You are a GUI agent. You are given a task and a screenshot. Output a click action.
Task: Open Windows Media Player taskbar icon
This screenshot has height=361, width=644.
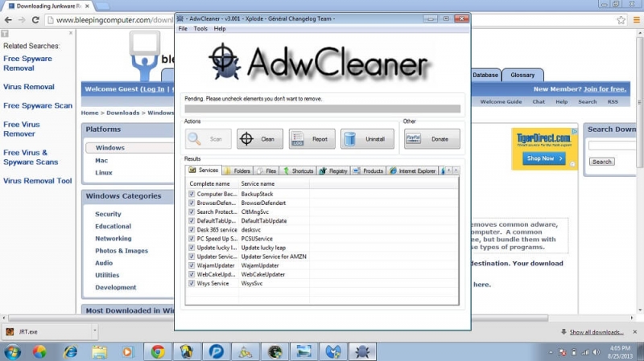tap(127, 351)
